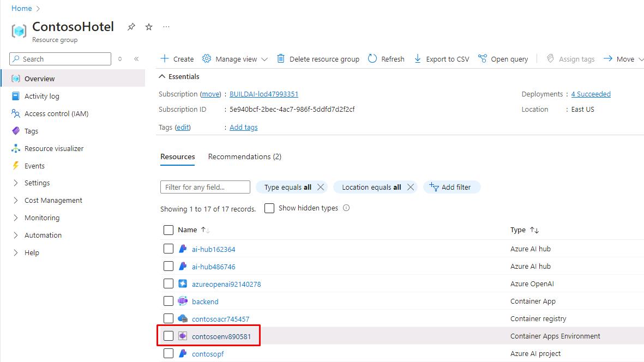This screenshot has width=644, height=362.
Task: Open the search up-down sort control
Action: point(120,59)
